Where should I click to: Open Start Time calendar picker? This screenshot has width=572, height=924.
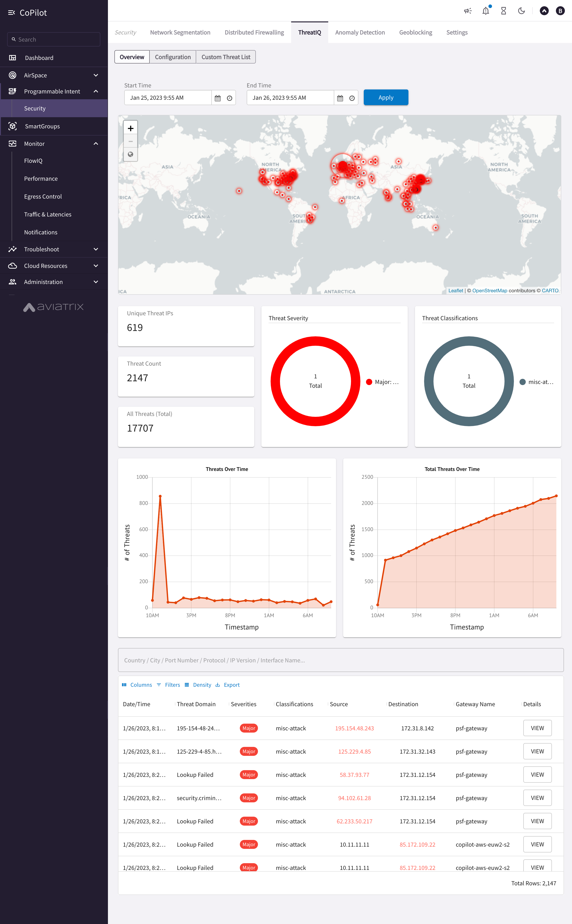(x=218, y=98)
